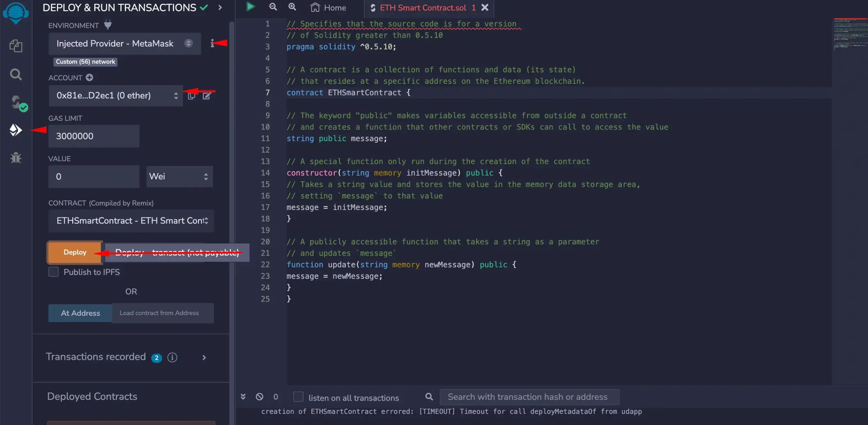Click the Transactions recorded count badge
The image size is (868, 425).
pyautogui.click(x=156, y=358)
